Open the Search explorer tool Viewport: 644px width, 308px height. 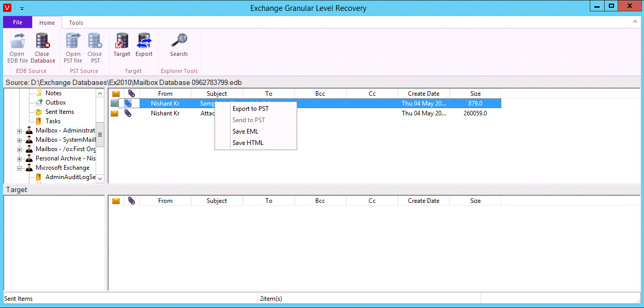(179, 41)
